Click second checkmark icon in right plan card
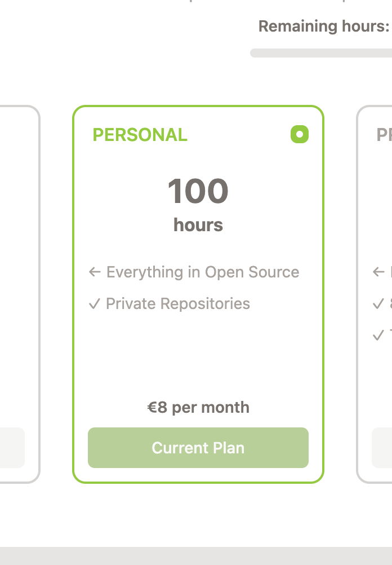Screen dimensions: 392x565 (x=379, y=336)
